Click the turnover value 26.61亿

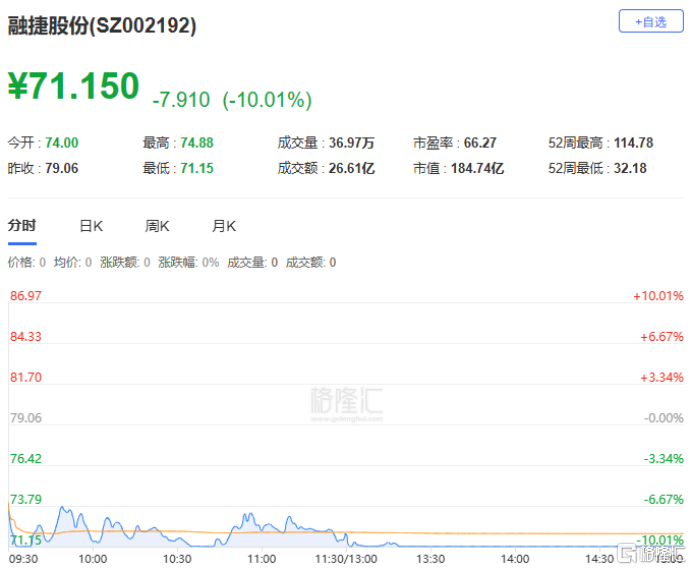[352, 168]
